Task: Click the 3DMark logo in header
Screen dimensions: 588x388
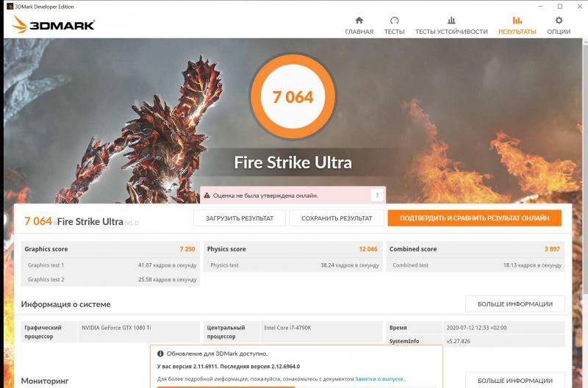Action: [x=53, y=25]
